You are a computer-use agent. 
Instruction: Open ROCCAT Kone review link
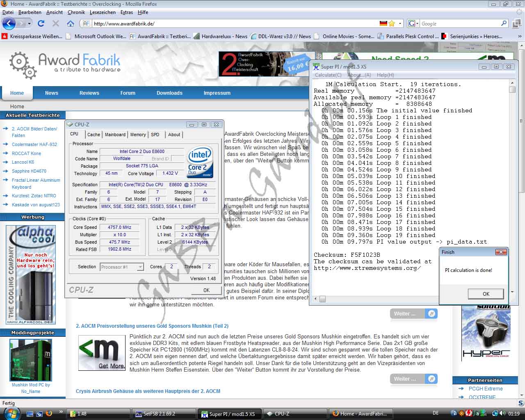pyautogui.click(x=26, y=153)
